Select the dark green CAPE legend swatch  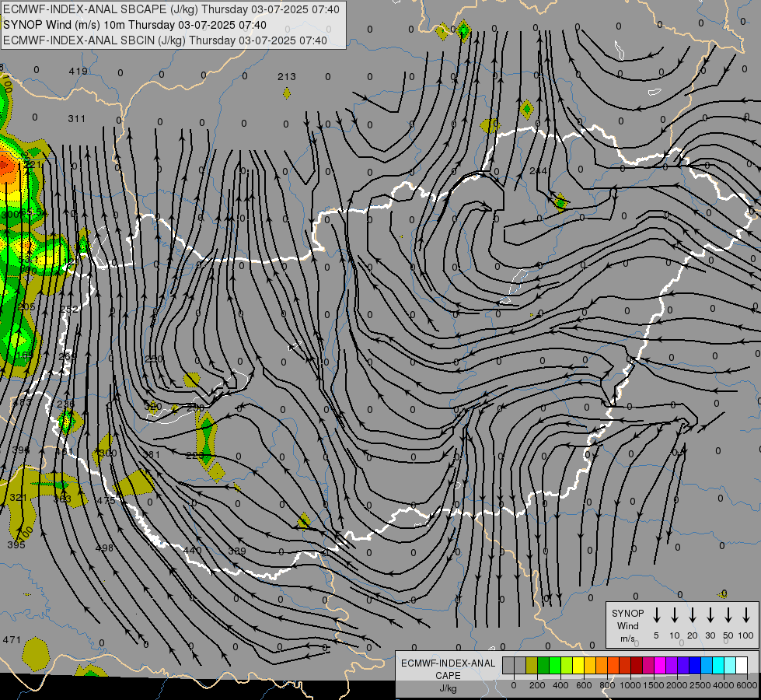point(543,666)
